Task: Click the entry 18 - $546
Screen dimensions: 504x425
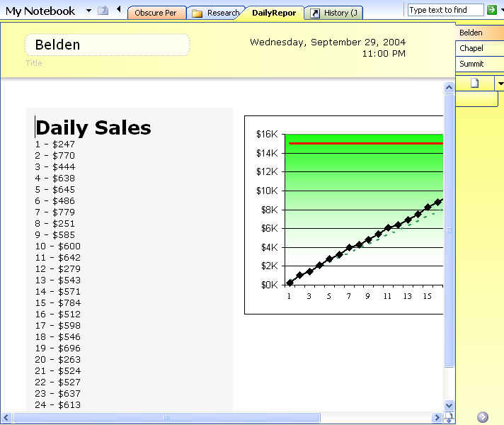Action: coord(57,337)
